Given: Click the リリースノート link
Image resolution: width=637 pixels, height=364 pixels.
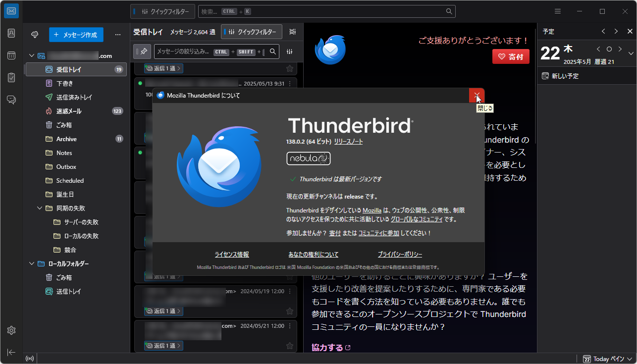Looking at the screenshot, I should (x=349, y=141).
